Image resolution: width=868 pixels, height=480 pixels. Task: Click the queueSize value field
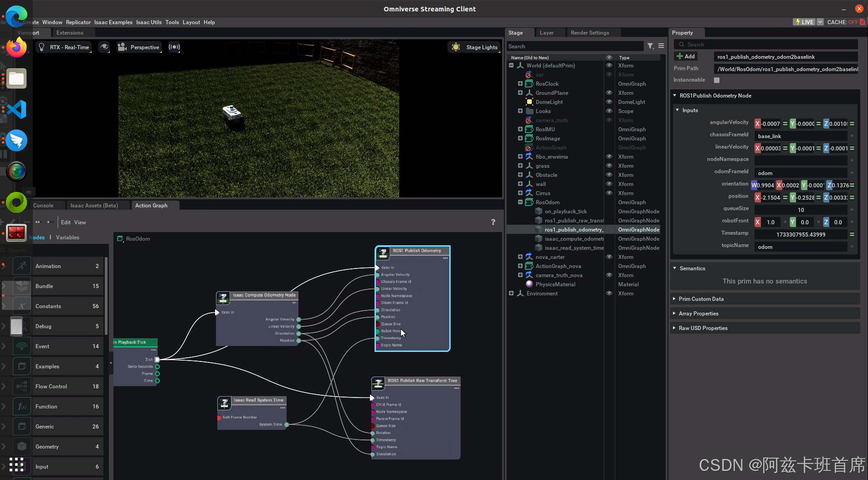(801, 210)
